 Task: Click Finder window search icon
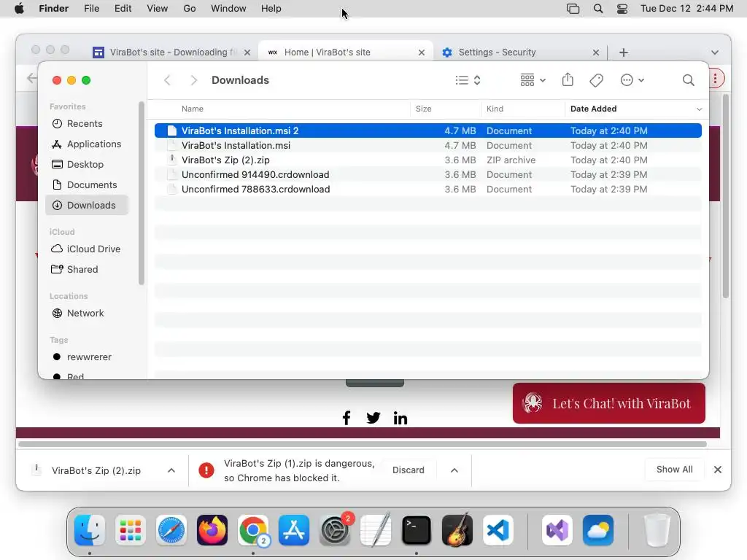click(688, 80)
